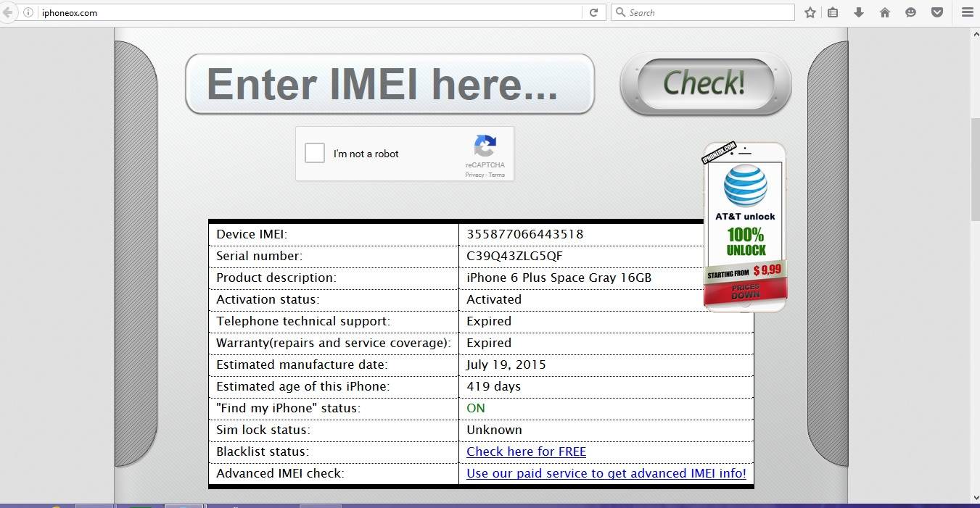Viewport: 980px width, 508px height.
Task: Click the Enter IMEI here input box
Action: pos(390,84)
